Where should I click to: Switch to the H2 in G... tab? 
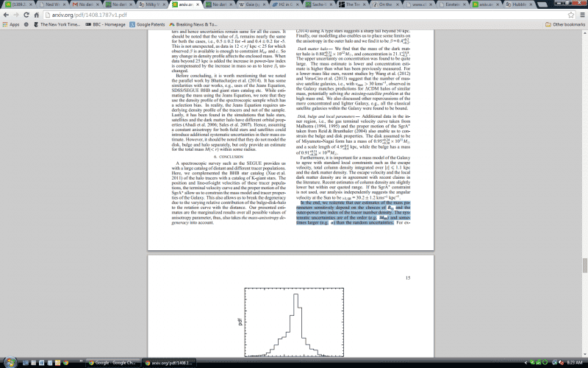285,4
